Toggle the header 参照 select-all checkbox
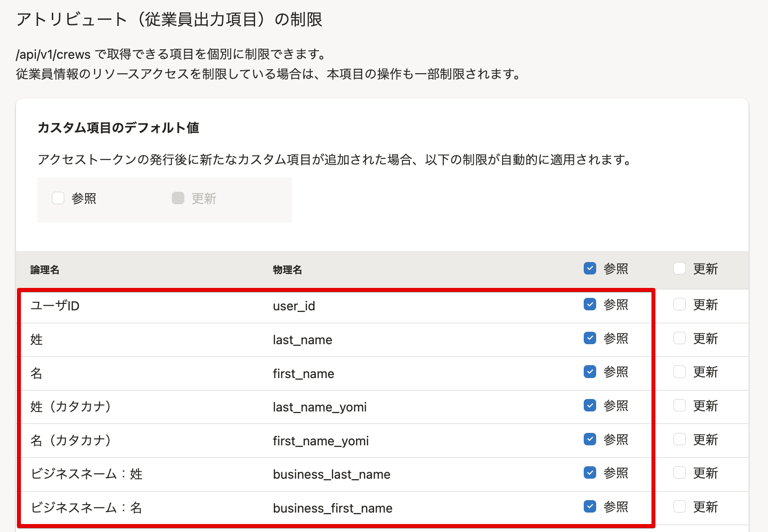Screen dimensions: 768x532 point(590,268)
